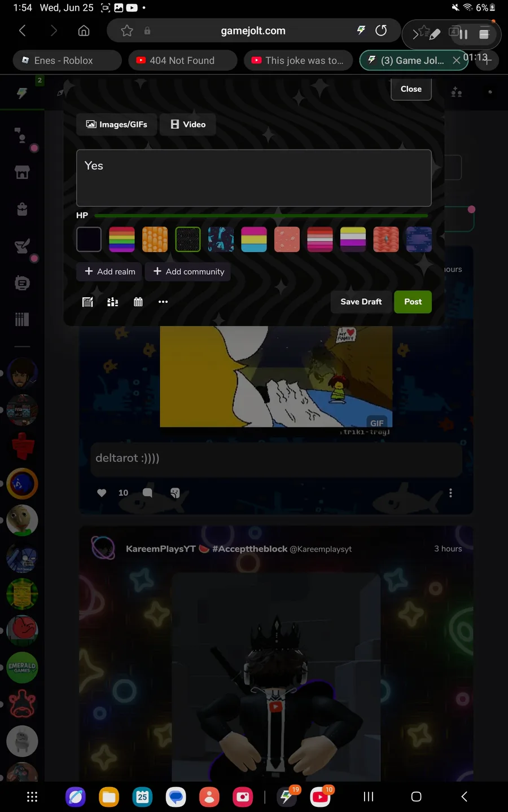Open the red Roblox-style character community in sidebar
The width and height of the screenshot is (508, 812).
(x=23, y=446)
